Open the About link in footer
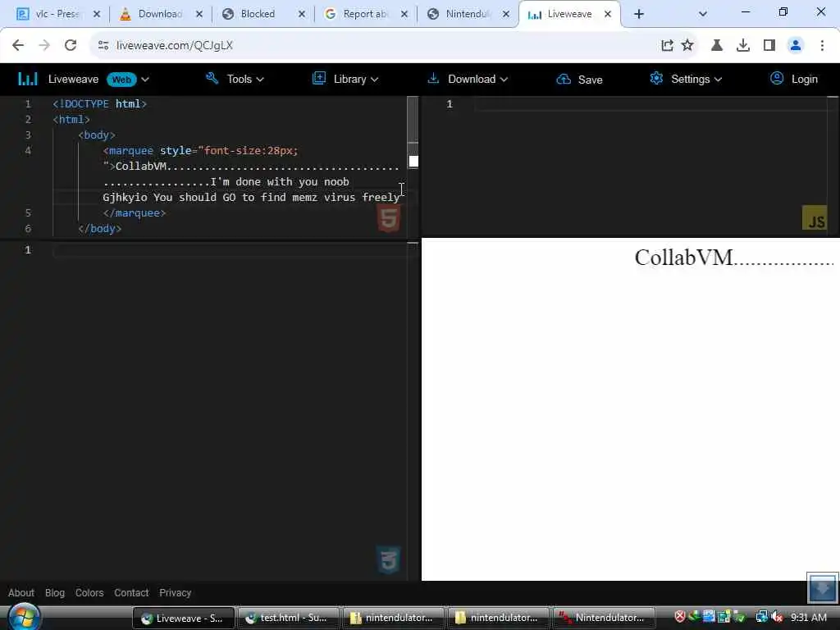Viewport: 840px width, 630px height. pos(21,592)
